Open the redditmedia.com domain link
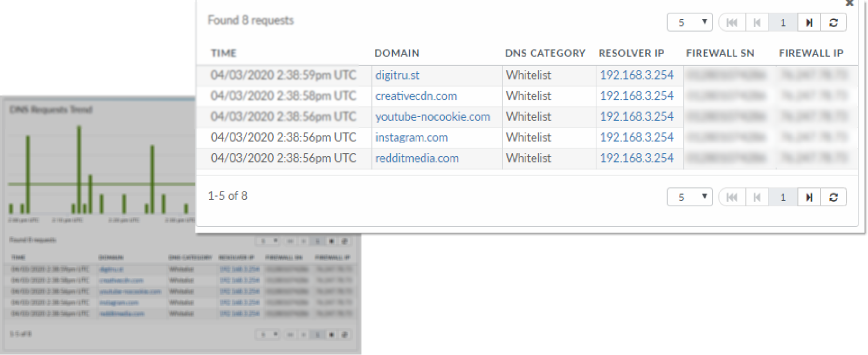 [x=417, y=158]
